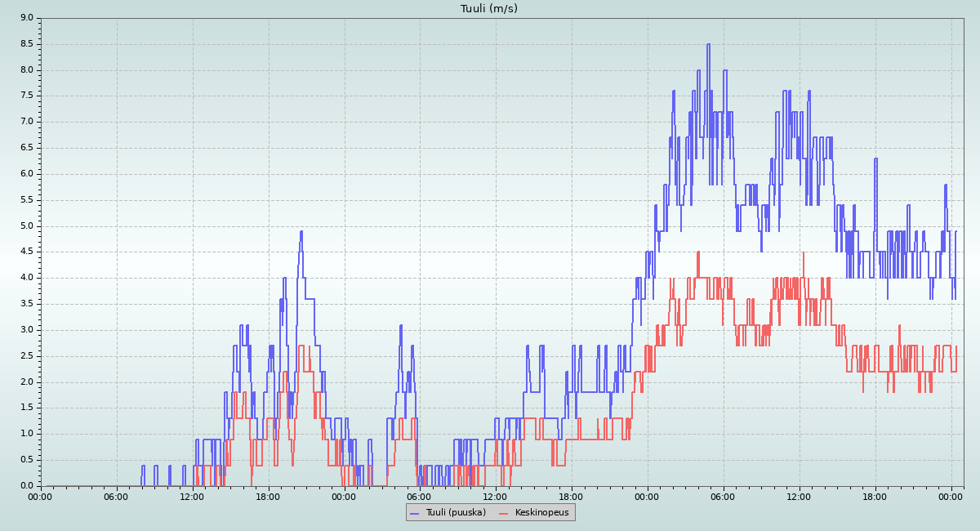The image size is (980, 531).
Task: Click the leftmost 06:00 x-axis label
Action: coord(116,496)
